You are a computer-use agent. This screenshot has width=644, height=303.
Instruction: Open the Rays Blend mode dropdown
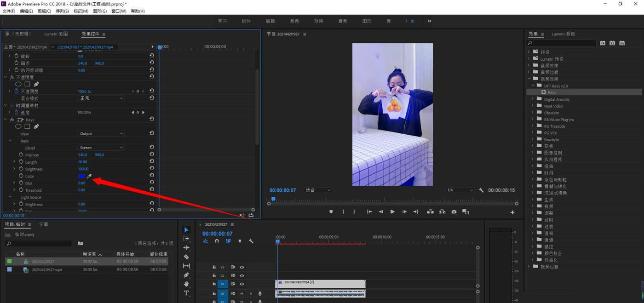point(101,148)
